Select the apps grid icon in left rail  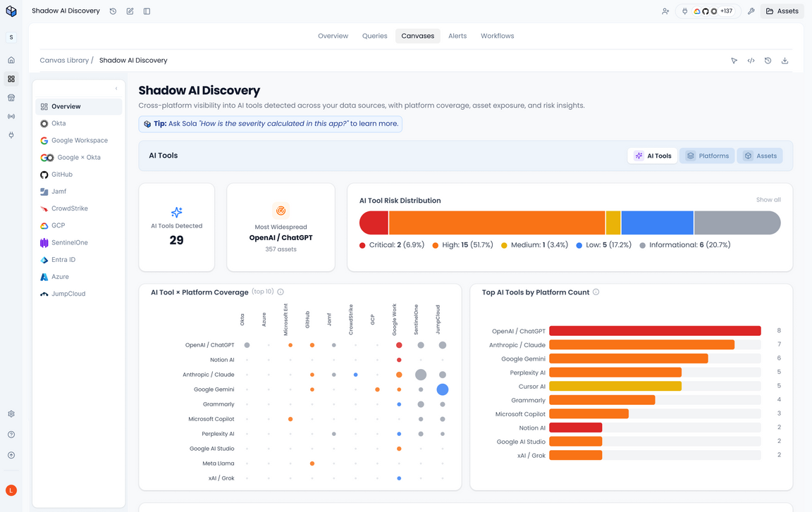point(11,79)
